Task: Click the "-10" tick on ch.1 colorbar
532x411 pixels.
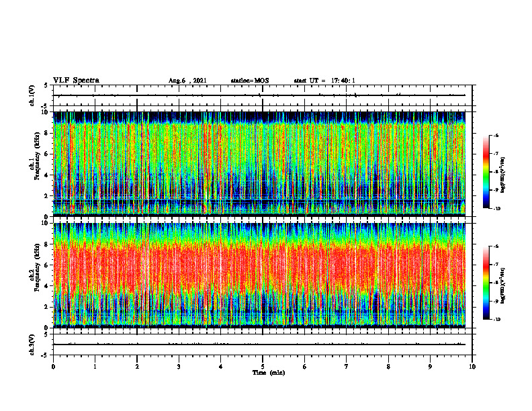Action: (x=496, y=209)
